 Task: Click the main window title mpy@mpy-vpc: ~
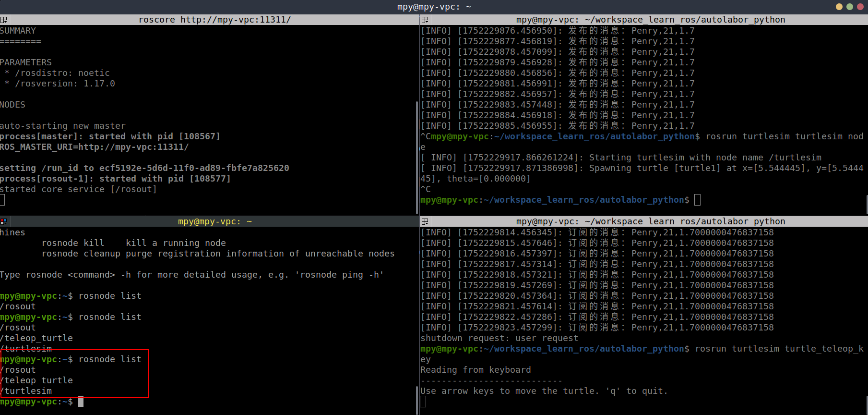click(434, 7)
